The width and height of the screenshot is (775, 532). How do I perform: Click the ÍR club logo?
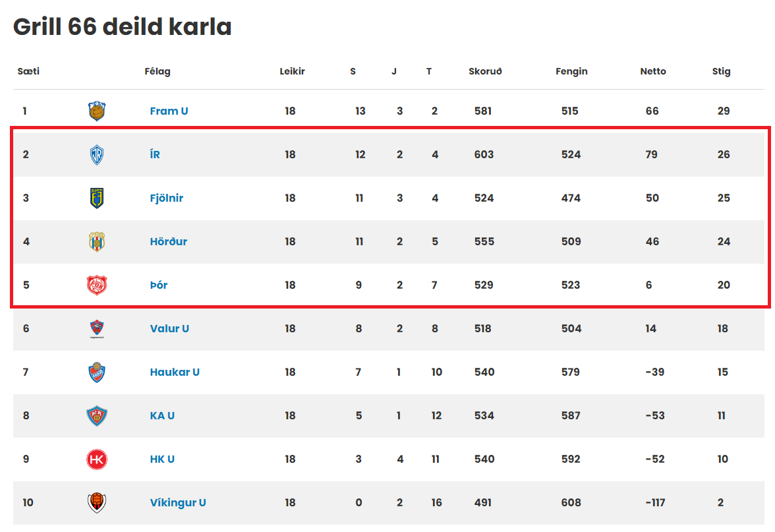[x=97, y=154]
